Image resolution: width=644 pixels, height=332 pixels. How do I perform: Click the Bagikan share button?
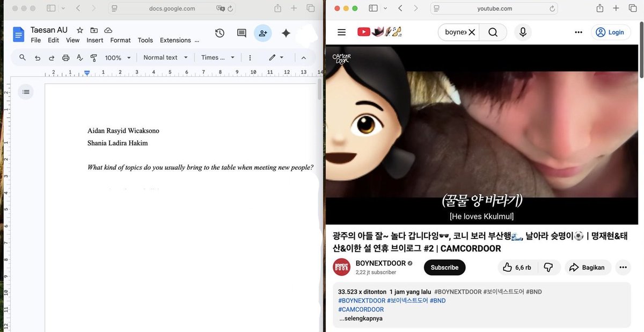587,267
